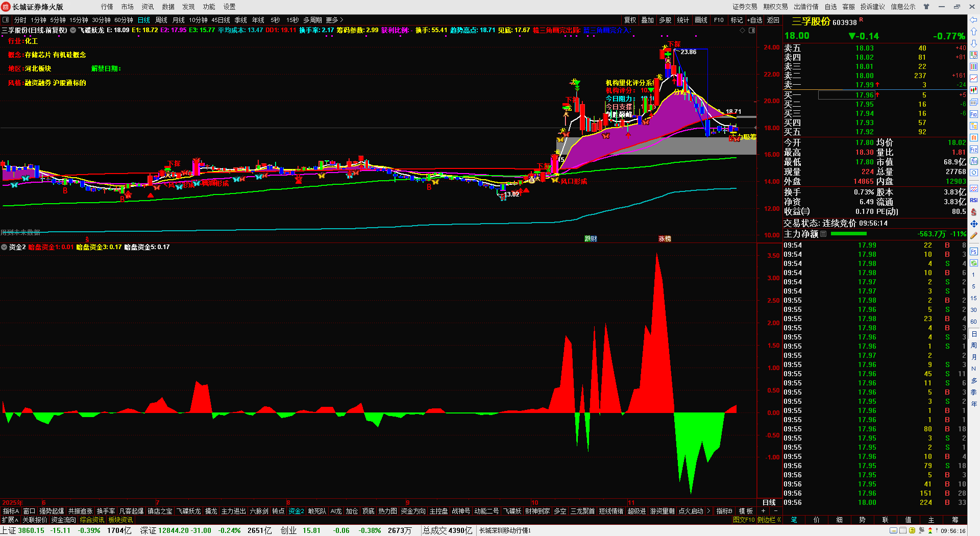This screenshot has width=980, height=536.
Task: Select the 周 period in right sidebar
Action: click(x=973, y=345)
